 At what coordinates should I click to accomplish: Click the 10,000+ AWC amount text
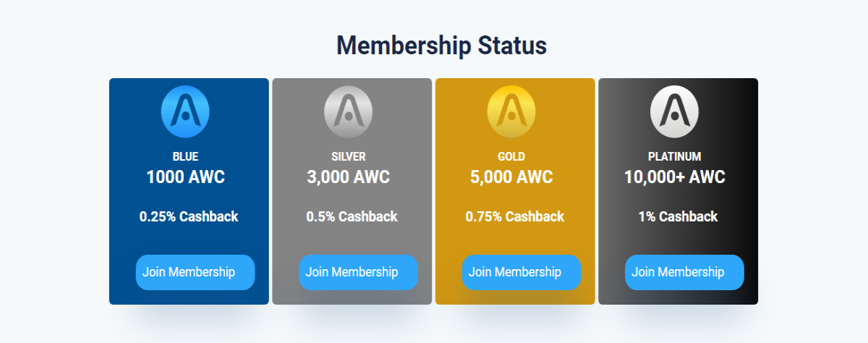(x=675, y=177)
